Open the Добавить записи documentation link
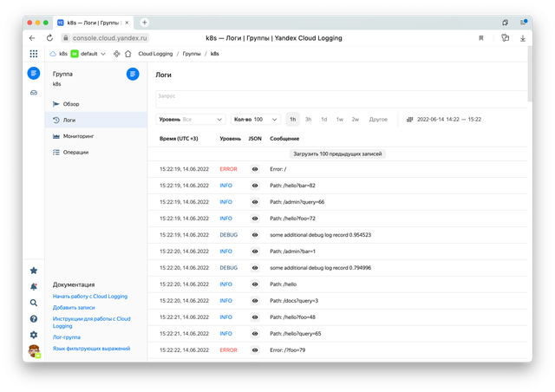Viewport: 555px width, 392px height. click(x=75, y=308)
